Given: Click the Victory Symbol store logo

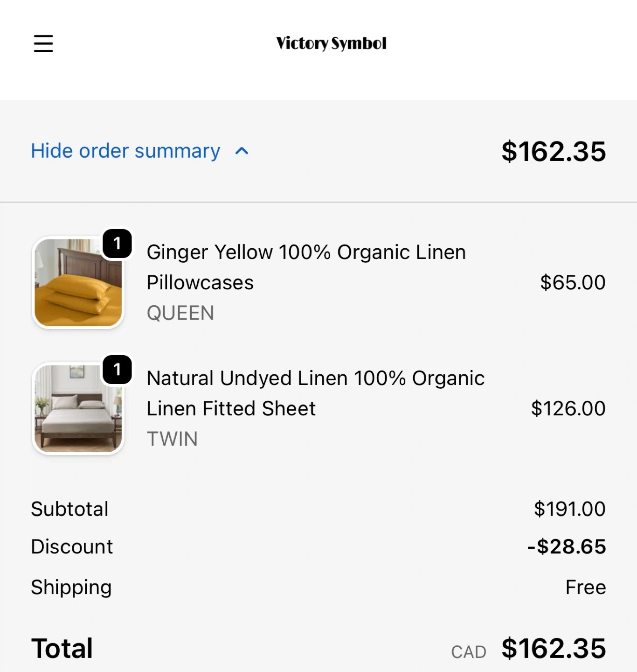Looking at the screenshot, I should (x=331, y=43).
